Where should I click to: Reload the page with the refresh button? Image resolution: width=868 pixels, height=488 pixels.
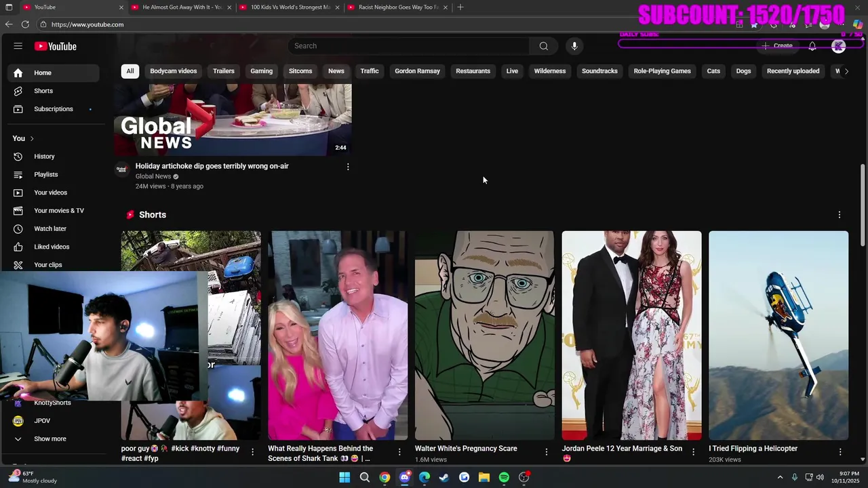pos(25,24)
